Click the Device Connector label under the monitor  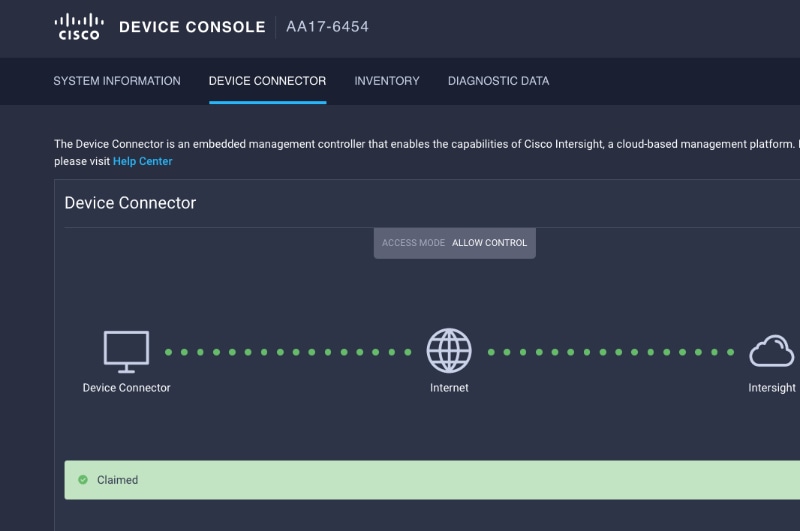[127, 388]
